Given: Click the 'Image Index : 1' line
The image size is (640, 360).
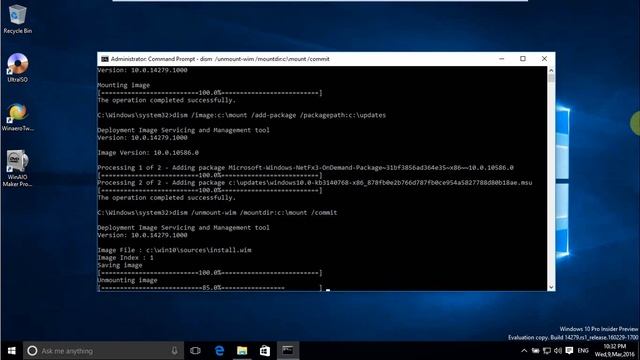Looking at the screenshot, I should pos(125,258).
